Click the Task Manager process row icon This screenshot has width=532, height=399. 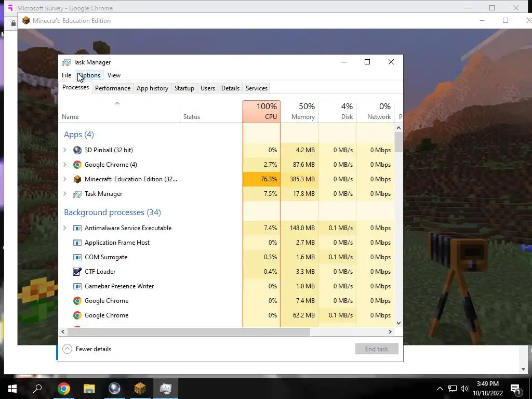pyautogui.click(x=77, y=194)
